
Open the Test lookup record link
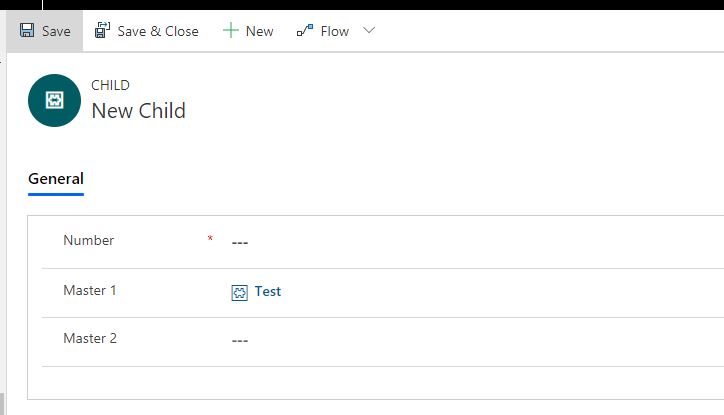tap(268, 291)
